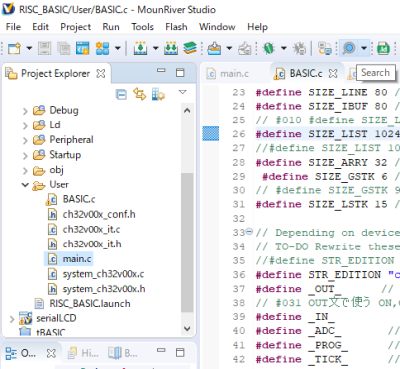Open the Search dropdown arrow
The height and width of the screenshot is (369, 400).
[364, 49]
